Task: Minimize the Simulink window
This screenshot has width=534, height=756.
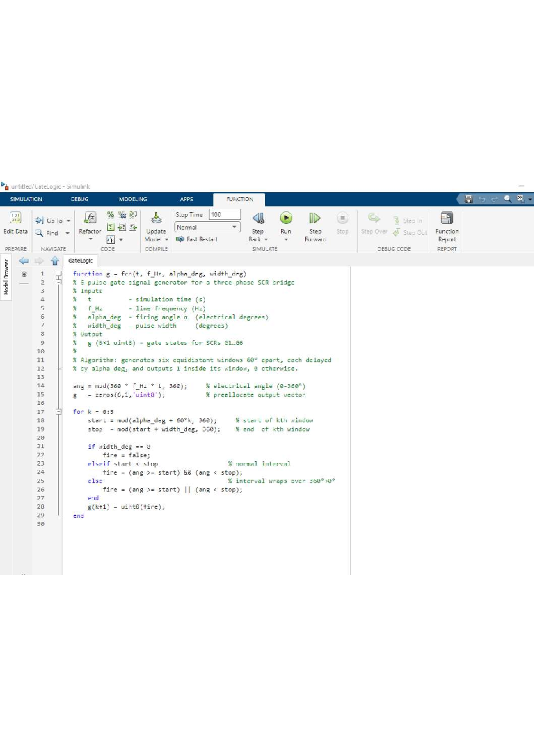Action: click(522, 186)
